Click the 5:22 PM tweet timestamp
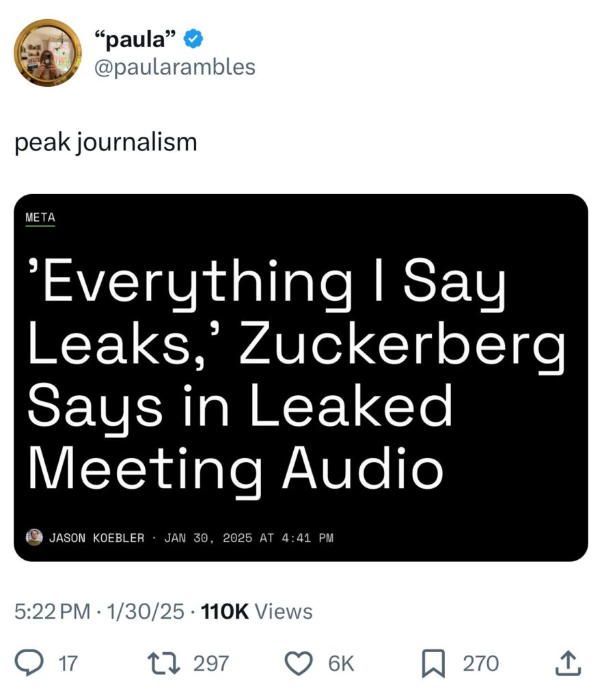602x700 pixels. 52,611
